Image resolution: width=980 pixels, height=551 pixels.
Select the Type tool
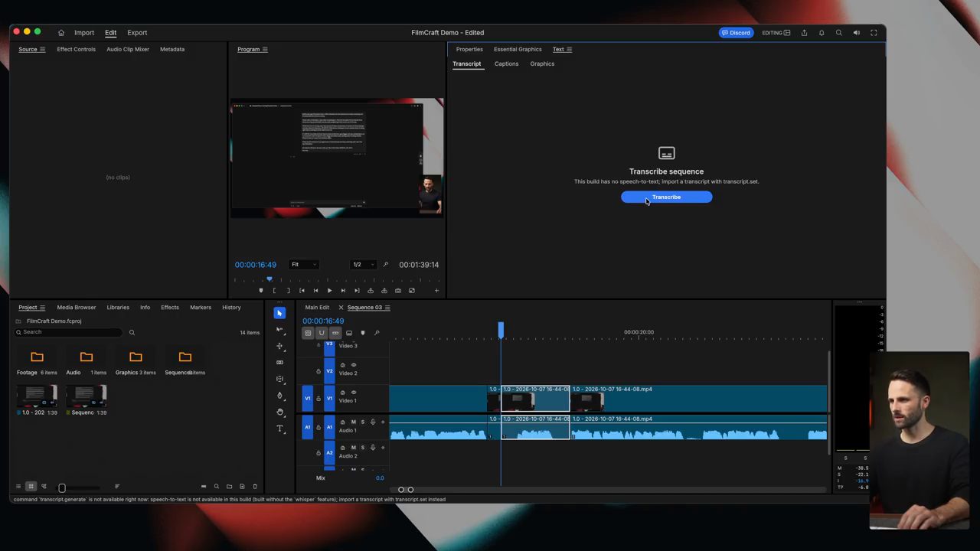279,429
